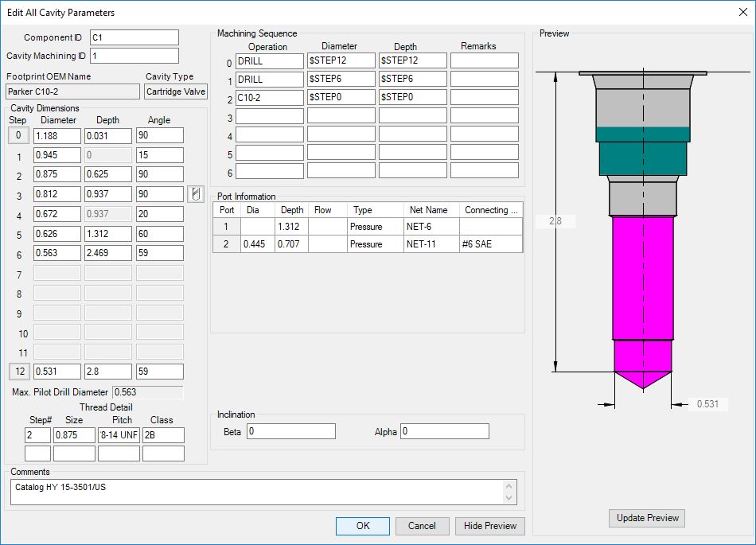
Task: Click the Cavity Machining ID field
Action: tap(134, 56)
